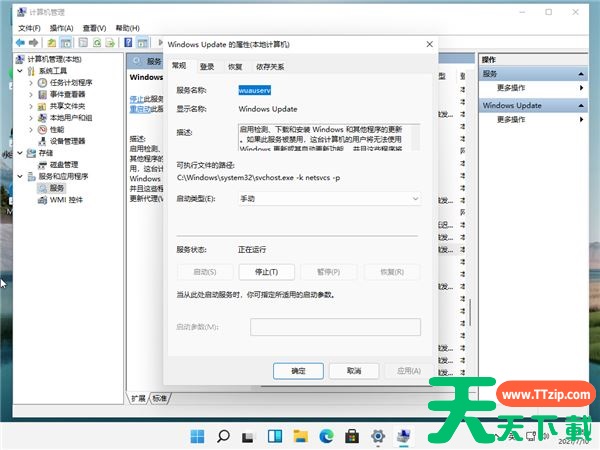Click the highlighted wuauserv service name field
The width and height of the screenshot is (600, 450).
(x=254, y=90)
